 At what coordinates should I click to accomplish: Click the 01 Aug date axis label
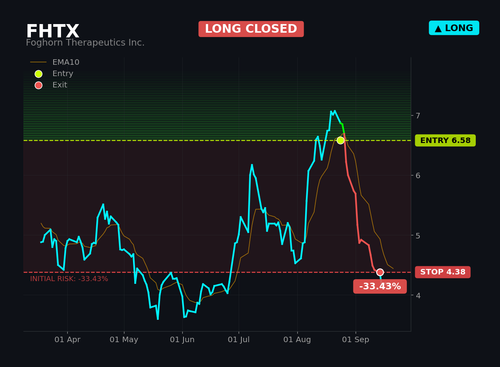pyautogui.click(x=297, y=340)
